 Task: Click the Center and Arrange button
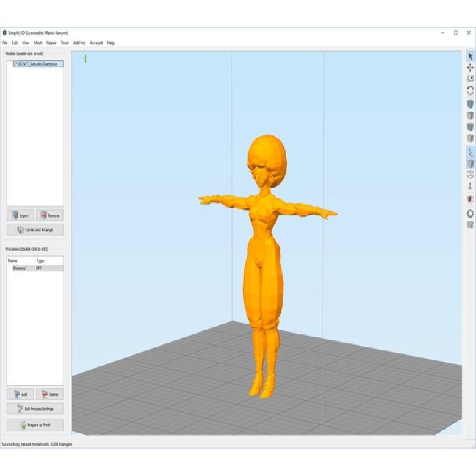pos(35,230)
